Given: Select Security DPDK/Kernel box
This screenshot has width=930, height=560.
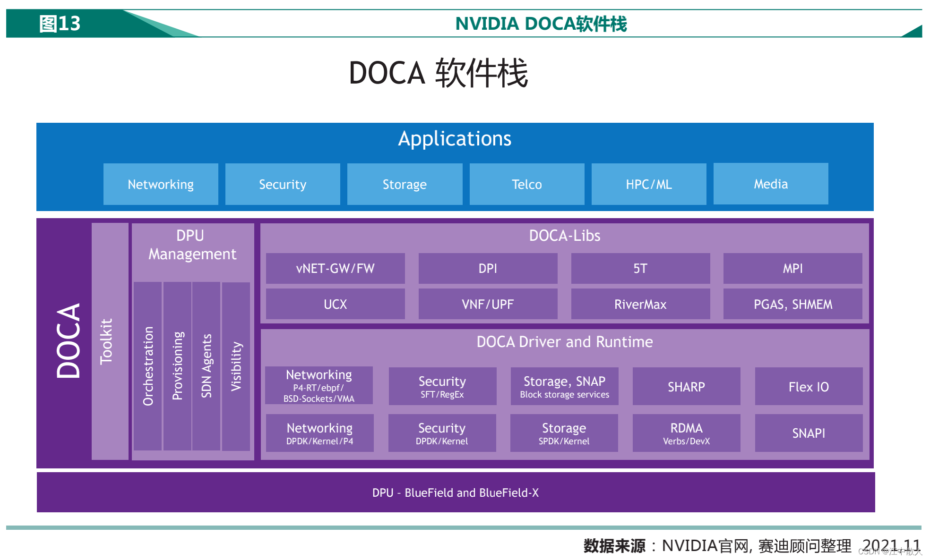Looking at the screenshot, I should (x=442, y=433).
